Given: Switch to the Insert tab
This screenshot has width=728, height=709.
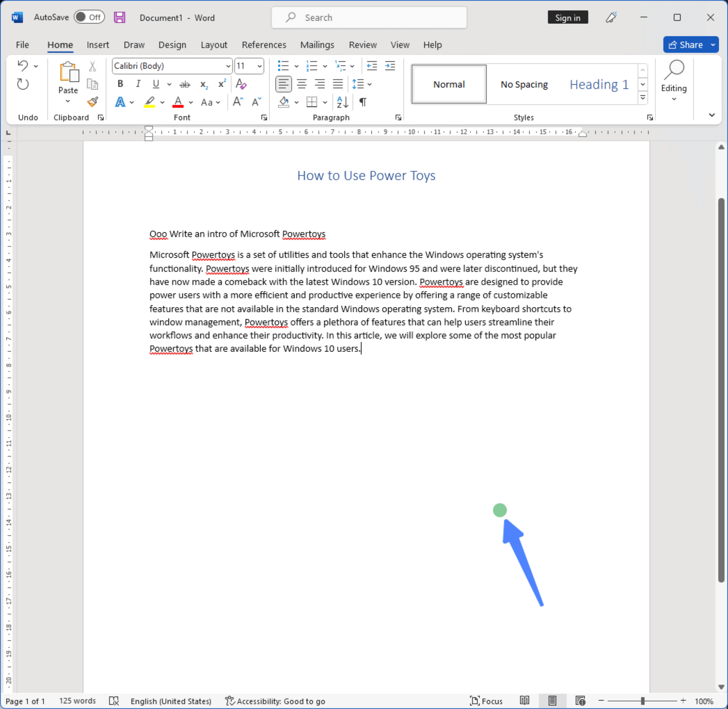Looking at the screenshot, I should (98, 45).
